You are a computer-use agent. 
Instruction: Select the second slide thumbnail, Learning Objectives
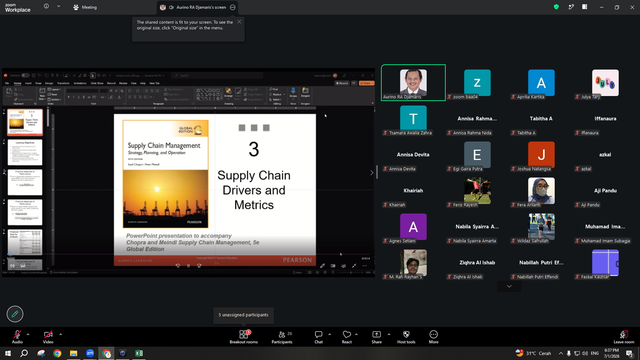pyautogui.click(x=25, y=152)
